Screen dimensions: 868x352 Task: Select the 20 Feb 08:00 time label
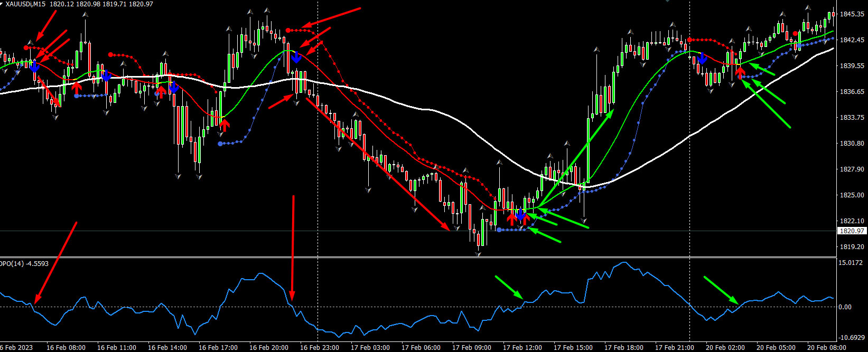click(x=827, y=348)
